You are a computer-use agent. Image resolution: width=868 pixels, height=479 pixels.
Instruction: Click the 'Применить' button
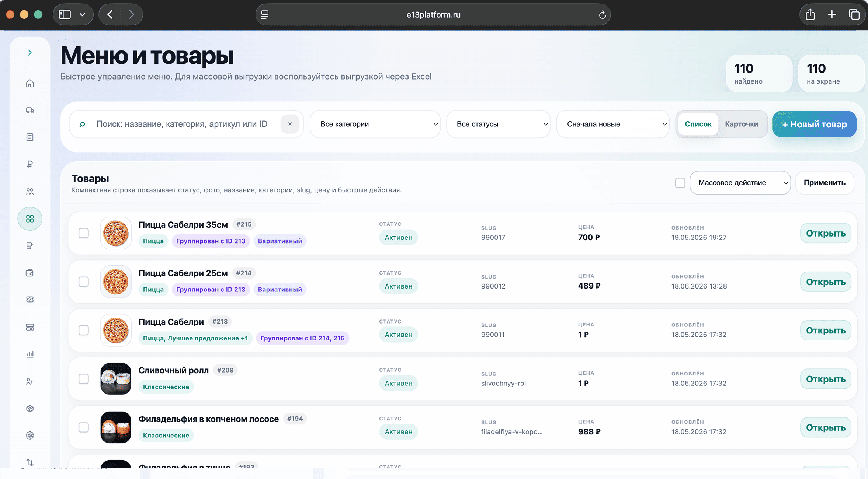pos(824,183)
